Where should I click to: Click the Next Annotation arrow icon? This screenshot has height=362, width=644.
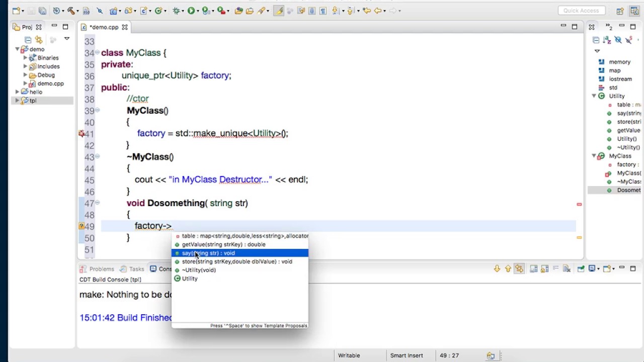tap(336, 11)
